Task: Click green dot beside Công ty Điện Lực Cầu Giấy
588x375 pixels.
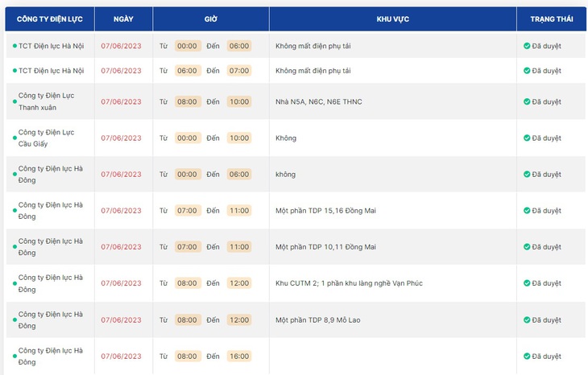Action: pos(14,138)
